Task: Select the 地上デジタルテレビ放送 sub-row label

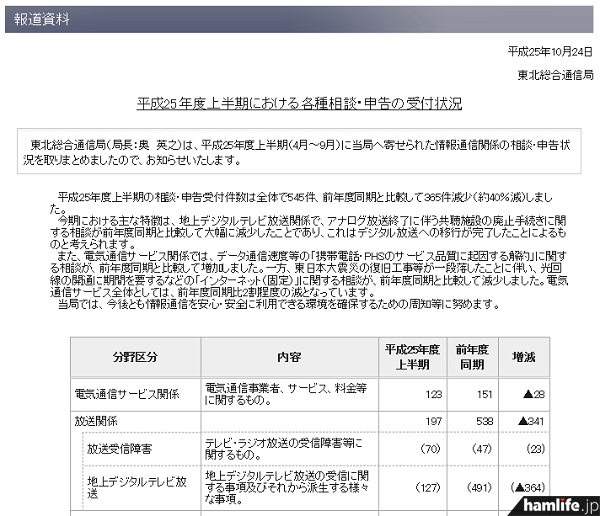Action: 140,486
